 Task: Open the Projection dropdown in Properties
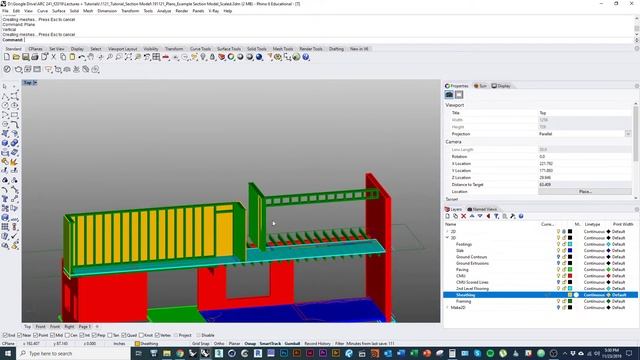(628, 134)
